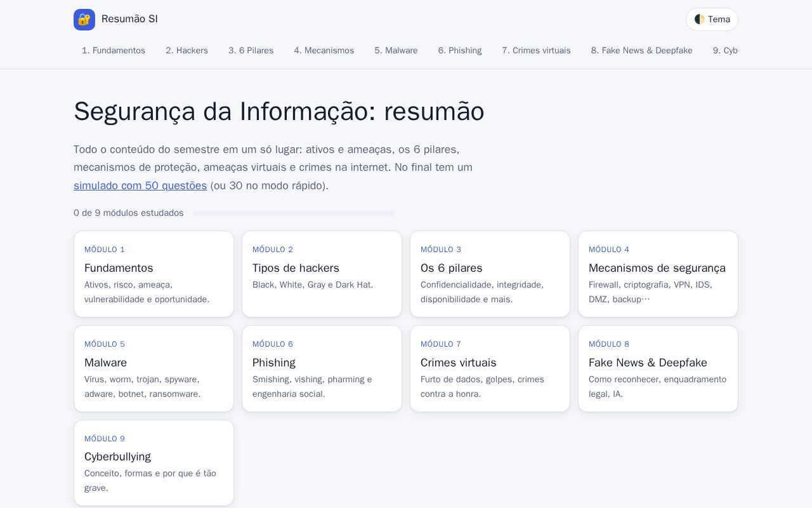
Task: Click the Resumão SI site title
Action: point(129,19)
